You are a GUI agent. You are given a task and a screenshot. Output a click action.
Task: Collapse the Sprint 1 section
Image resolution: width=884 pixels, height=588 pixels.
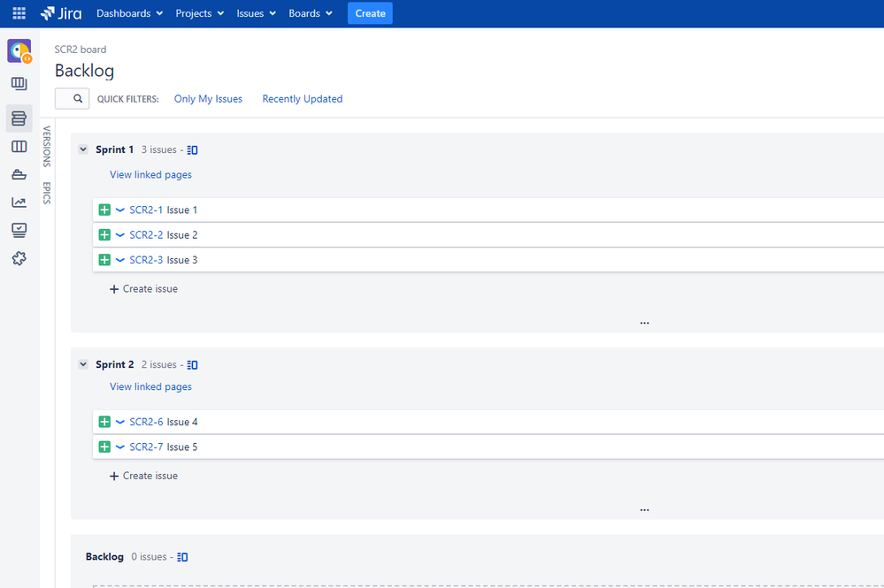(83, 149)
